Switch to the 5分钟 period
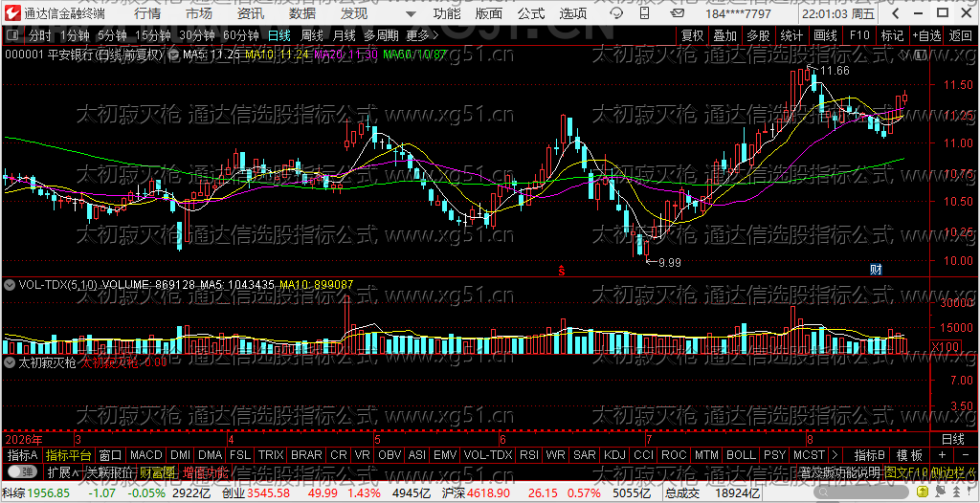This screenshot has width=980, height=503. click(x=113, y=35)
